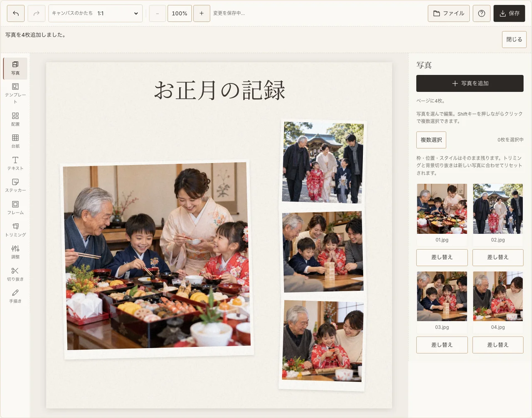This screenshot has height=418, width=532.
Task: Click the undo arrow button
Action: tap(16, 13)
